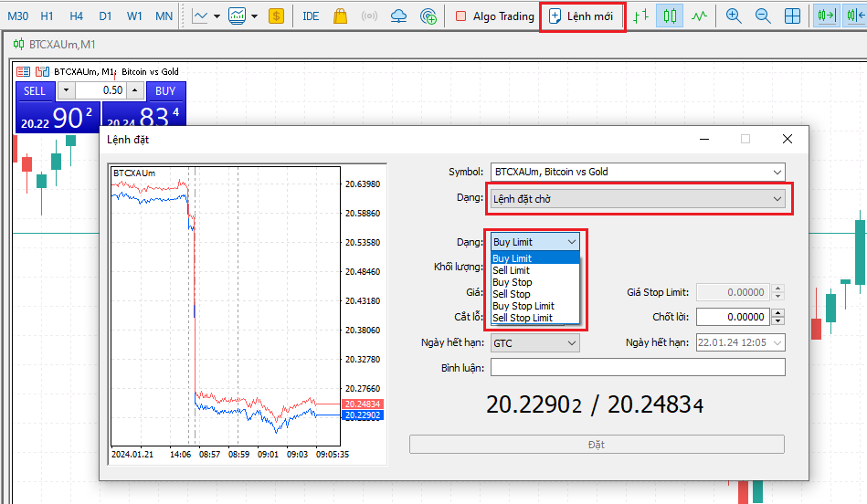The width and height of the screenshot is (867, 504).
Task: Open the Lệnh đặt chờ type dropdown
Action: click(638, 199)
